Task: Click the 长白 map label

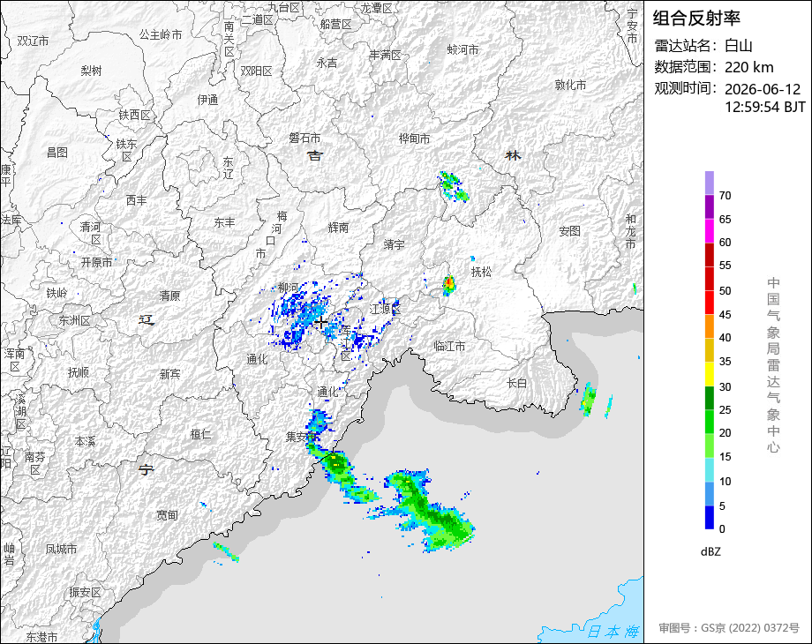Action: click(x=516, y=383)
